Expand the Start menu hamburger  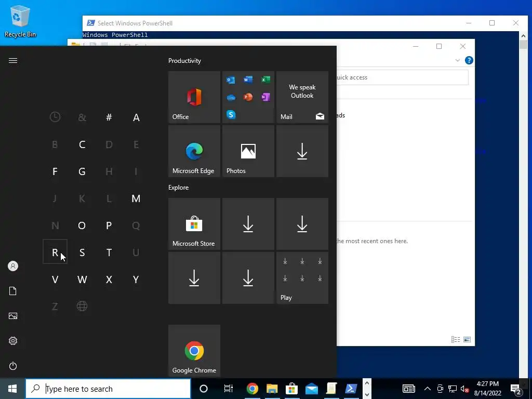tap(13, 60)
